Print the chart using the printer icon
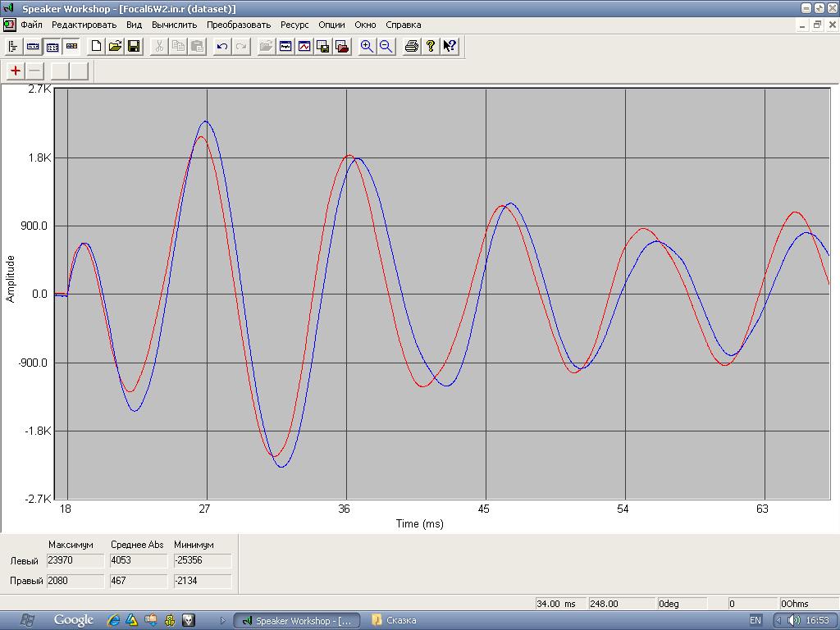This screenshot has height=630, width=840. click(412, 46)
